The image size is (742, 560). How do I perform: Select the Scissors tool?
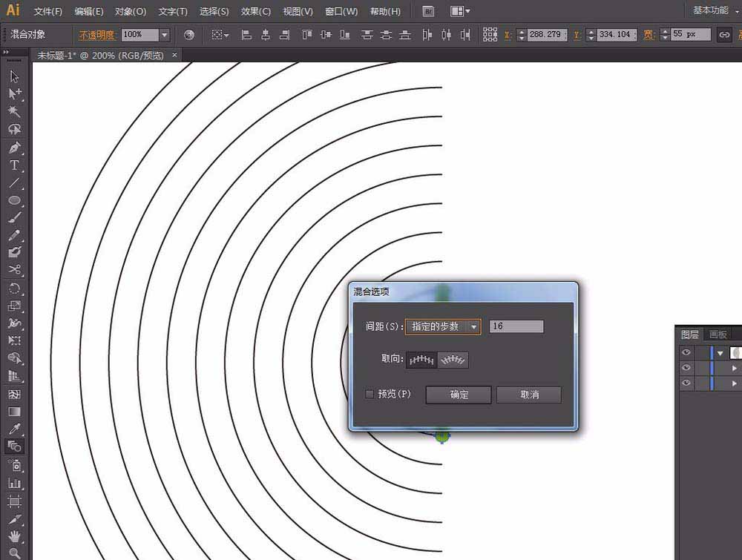point(14,269)
